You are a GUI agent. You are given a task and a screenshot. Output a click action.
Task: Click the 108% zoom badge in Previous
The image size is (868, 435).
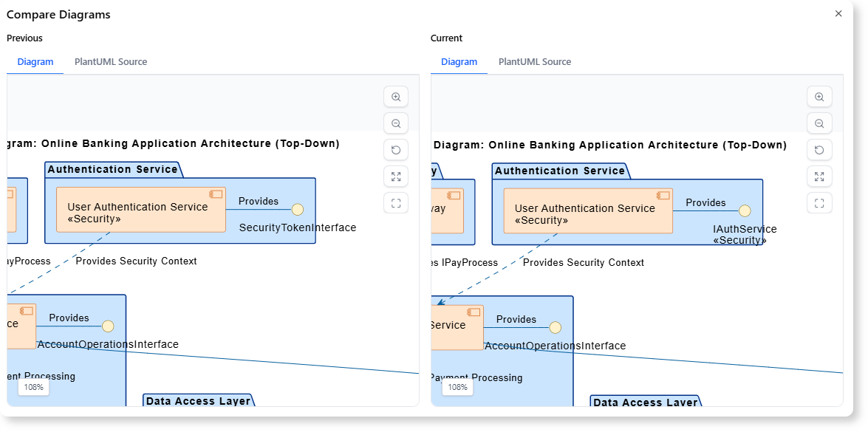(34, 387)
